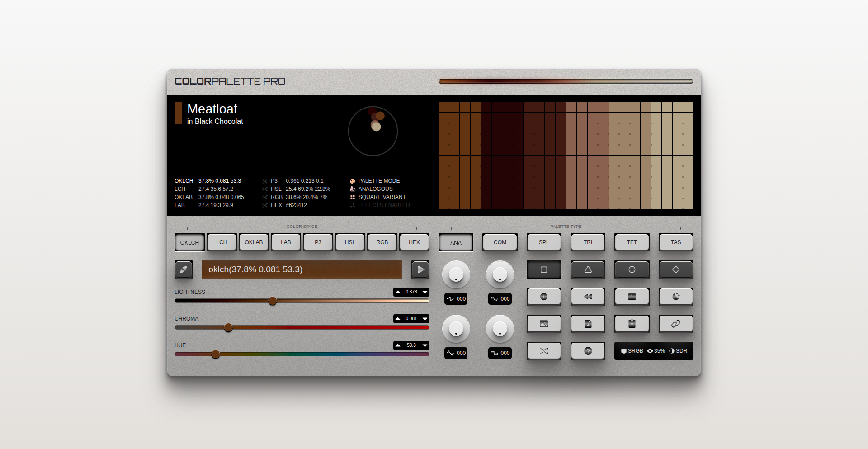Viewport: 868px width, 449px height.
Task: Open the info button
Action: point(544,297)
